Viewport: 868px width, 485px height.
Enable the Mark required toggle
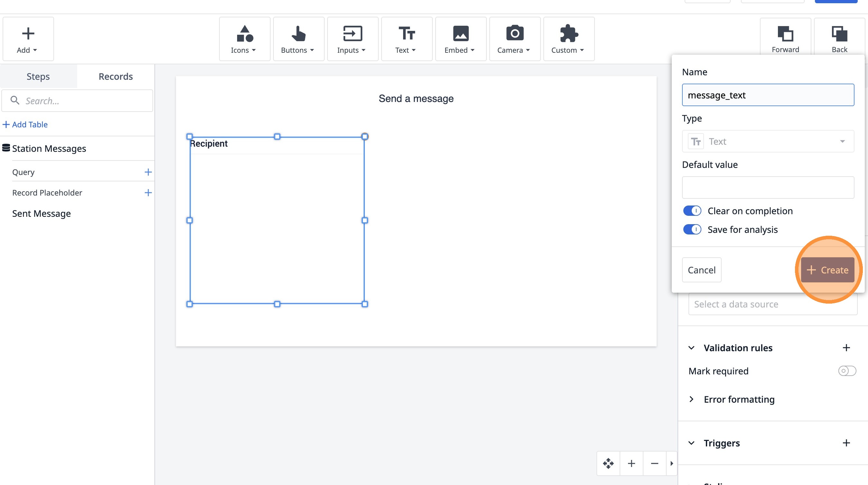pos(846,371)
